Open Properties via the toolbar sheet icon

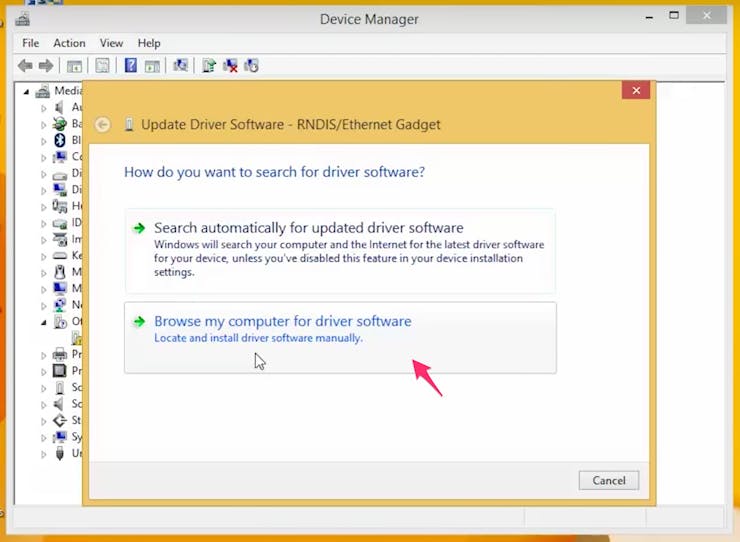coord(102,66)
